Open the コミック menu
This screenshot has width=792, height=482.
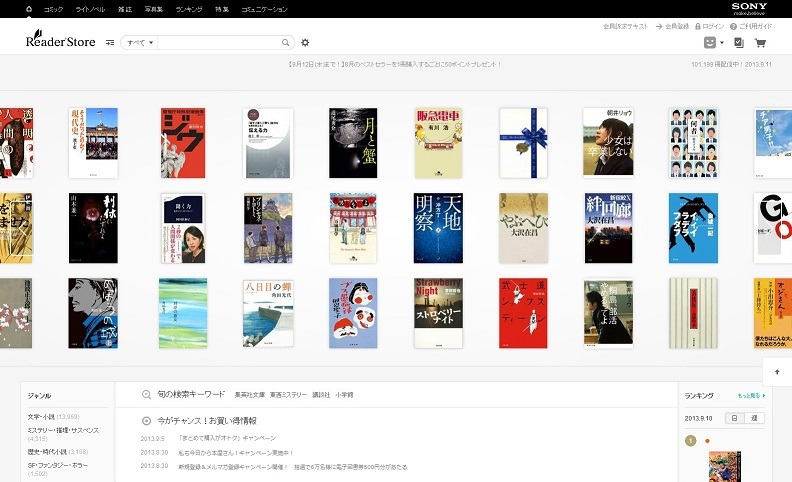coord(53,9)
